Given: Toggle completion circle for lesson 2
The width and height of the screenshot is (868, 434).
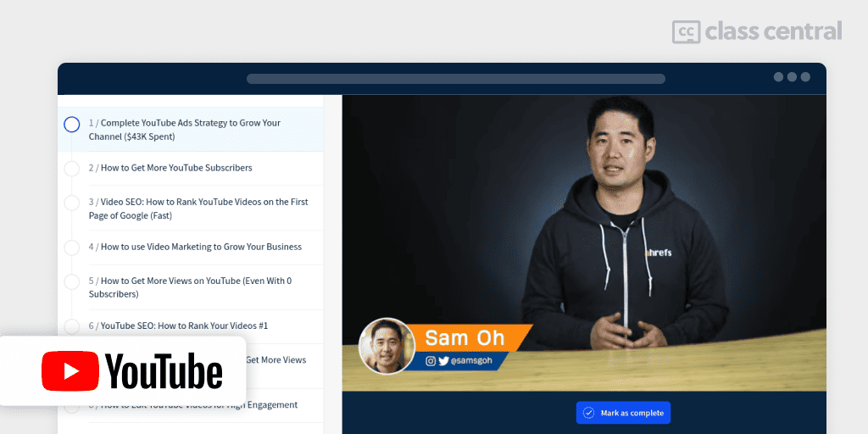Looking at the screenshot, I should [71, 169].
